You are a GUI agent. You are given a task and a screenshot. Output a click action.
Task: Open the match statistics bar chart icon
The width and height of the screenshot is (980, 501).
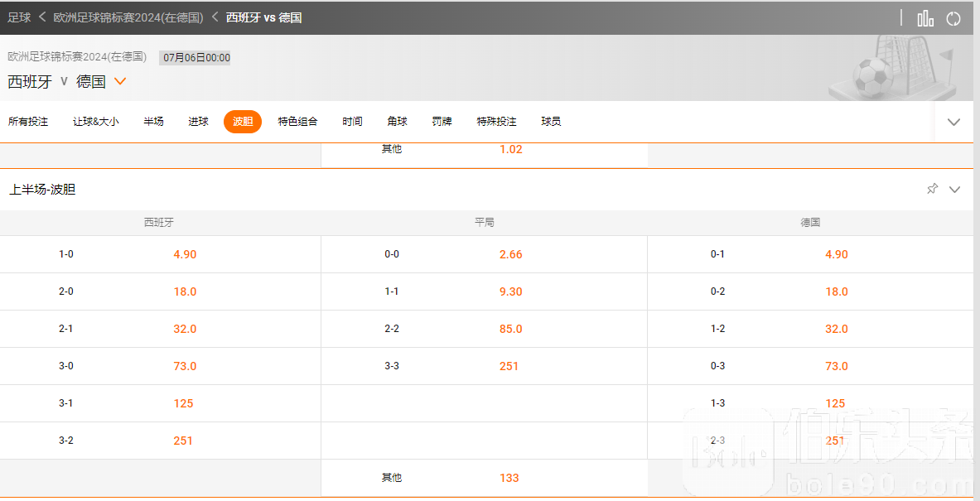click(925, 18)
